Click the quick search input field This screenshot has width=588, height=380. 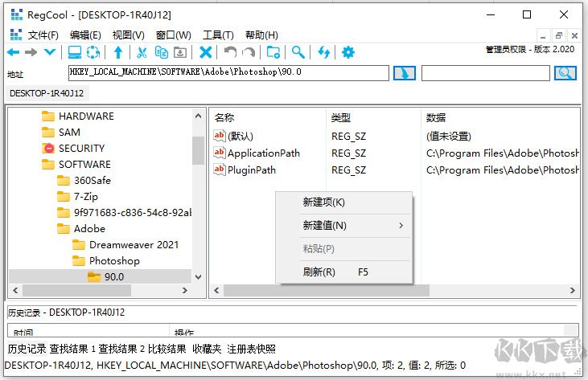[486, 73]
